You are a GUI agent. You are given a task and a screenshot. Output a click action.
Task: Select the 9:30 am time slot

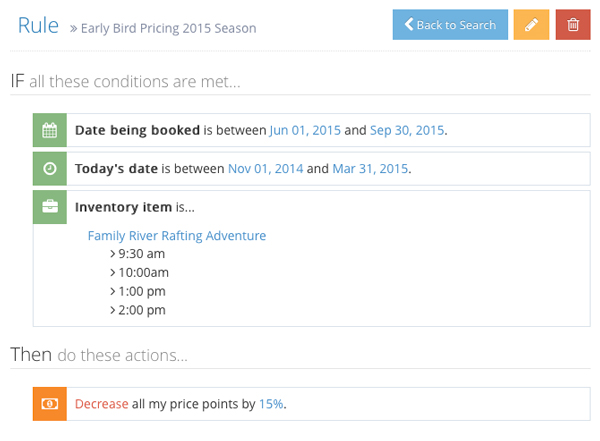141,254
